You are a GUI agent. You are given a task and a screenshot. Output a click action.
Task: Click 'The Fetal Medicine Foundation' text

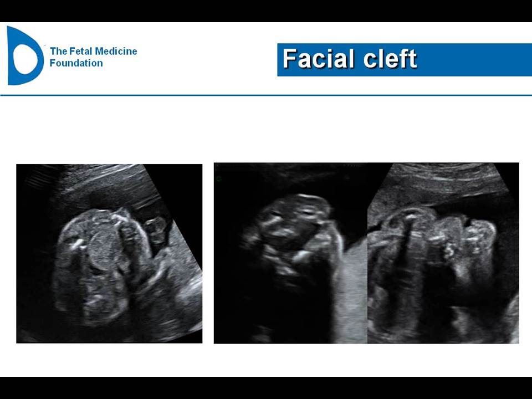pyautogui.click(x=93, y=57)
